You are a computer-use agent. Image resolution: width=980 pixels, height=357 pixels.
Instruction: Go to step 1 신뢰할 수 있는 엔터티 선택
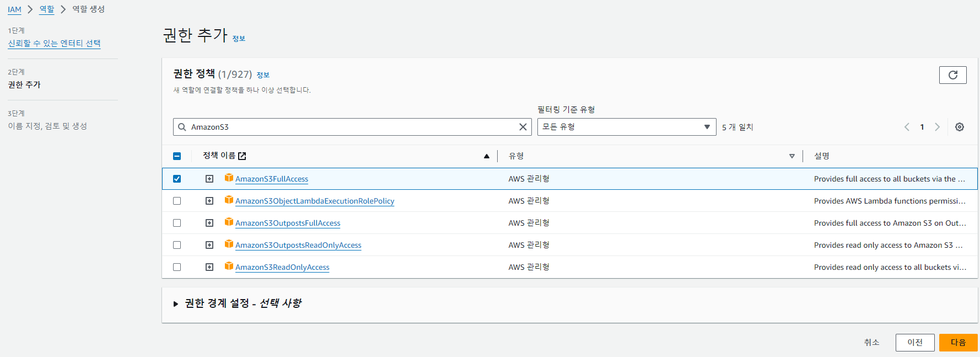tap(54, 43)
